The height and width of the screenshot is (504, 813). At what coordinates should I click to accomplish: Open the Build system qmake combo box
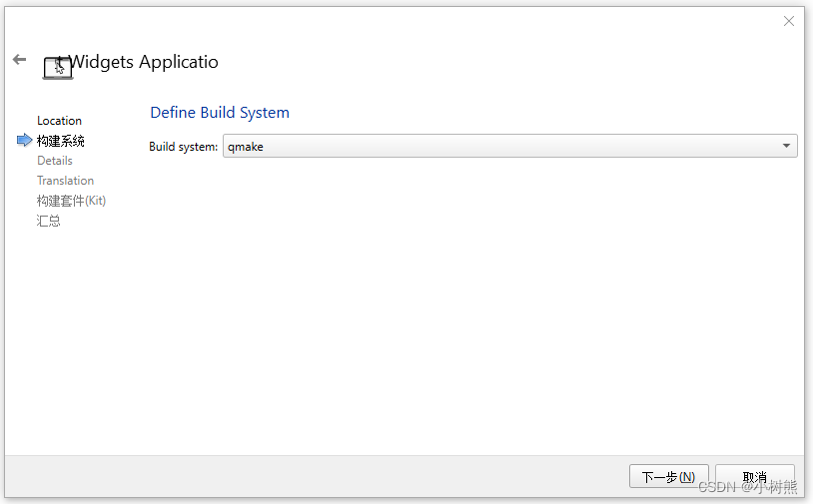509,146
